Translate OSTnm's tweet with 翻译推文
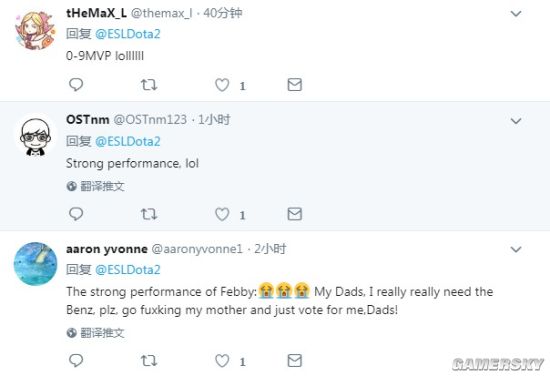 pyautogui.click(x=95, y=186)
